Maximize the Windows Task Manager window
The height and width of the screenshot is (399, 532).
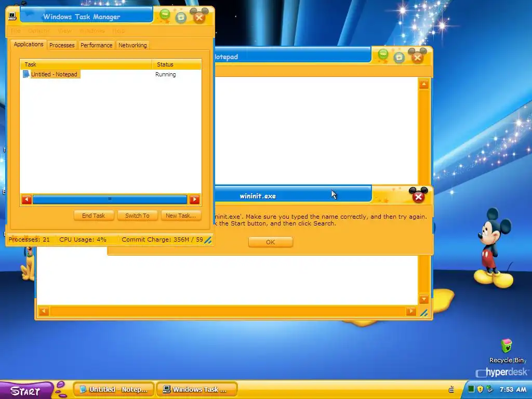point(181,17)
